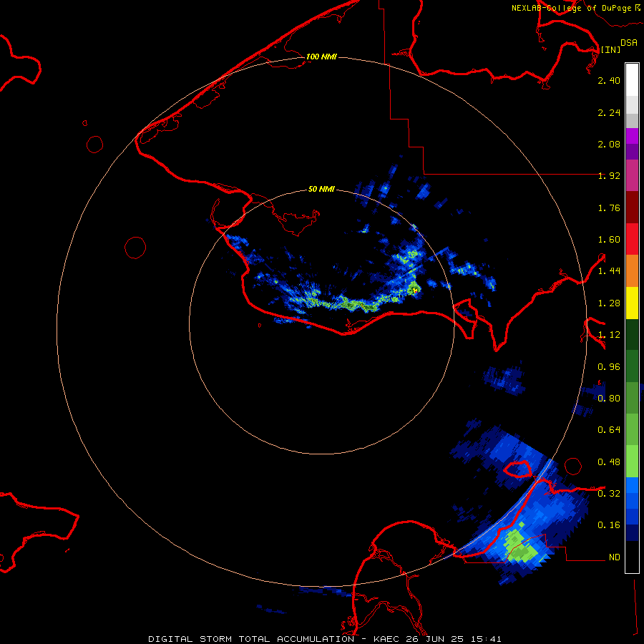Click the 1.28 legend value
644x644 pixels.
point(609,303)
